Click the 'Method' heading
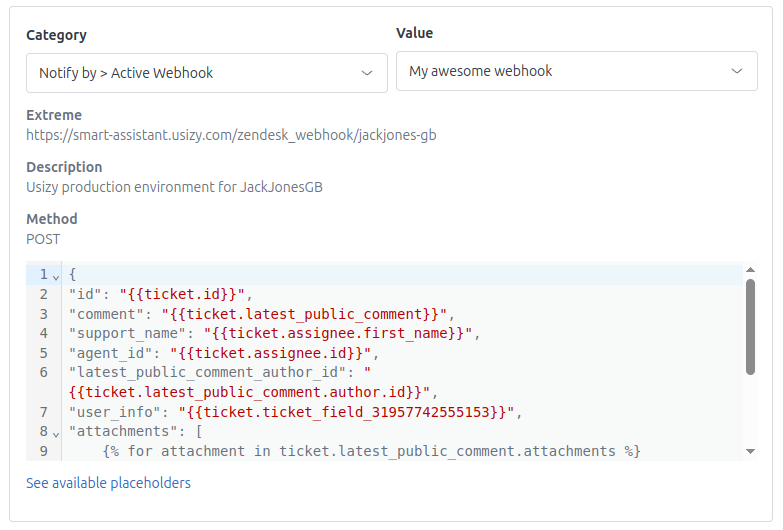783x530 pixels. pos(51,219)
